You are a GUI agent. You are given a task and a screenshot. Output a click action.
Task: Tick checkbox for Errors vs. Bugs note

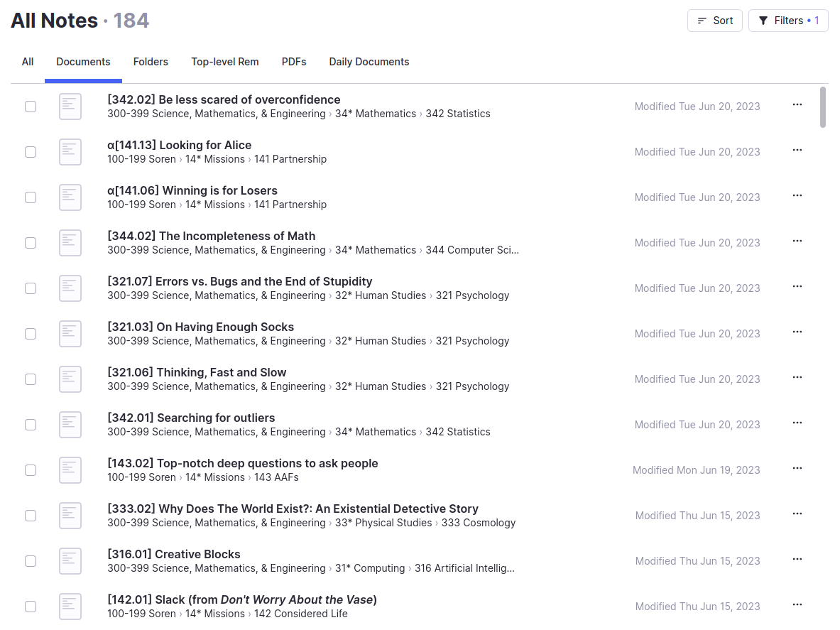coord(31,288)
